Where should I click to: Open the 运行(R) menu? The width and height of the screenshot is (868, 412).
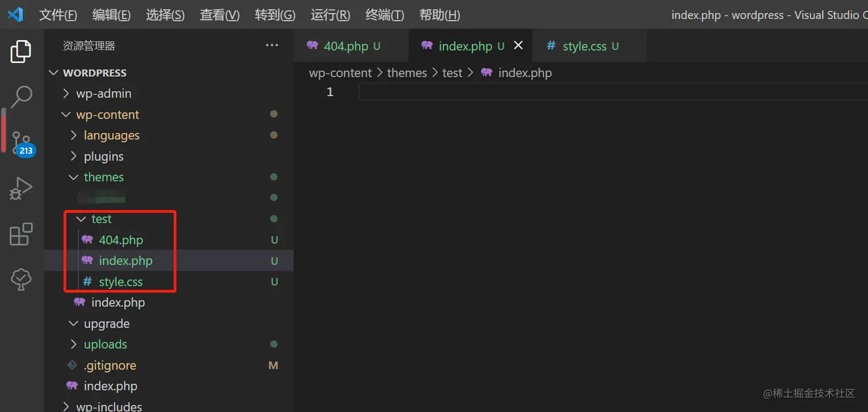[331, 15]
